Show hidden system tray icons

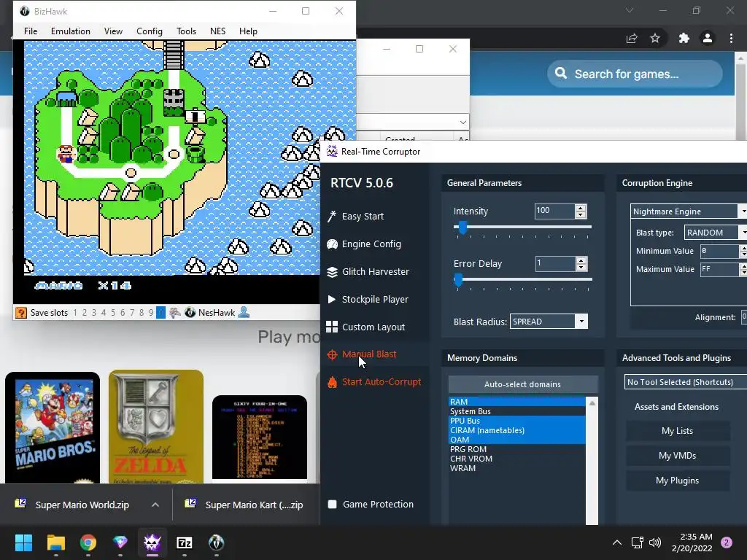click(x=617, y=542)
